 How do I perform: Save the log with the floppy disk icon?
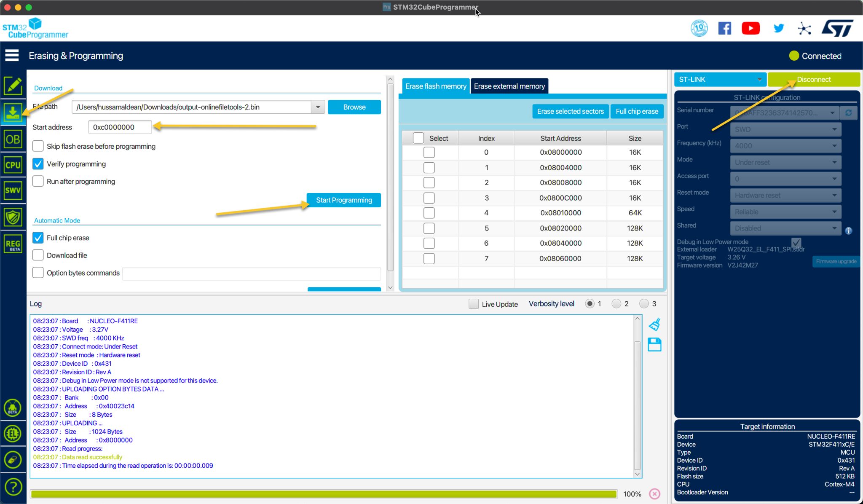654,345
